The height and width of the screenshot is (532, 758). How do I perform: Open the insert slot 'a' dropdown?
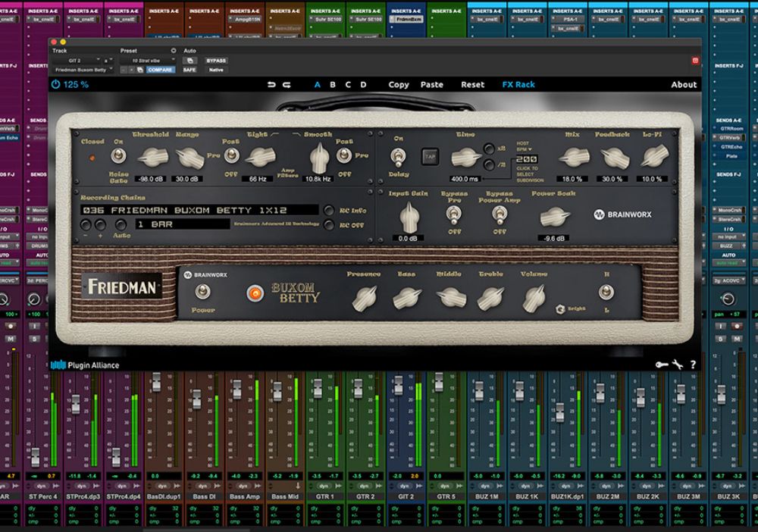[x=108, y=61]
